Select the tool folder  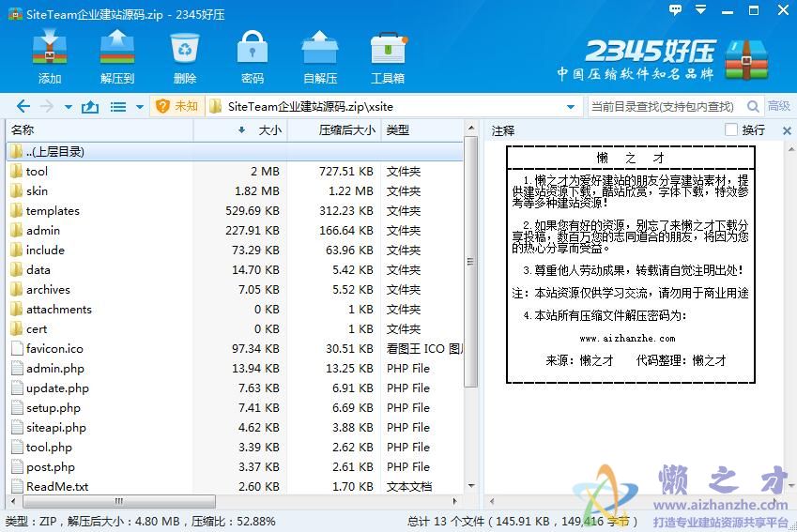235,172
